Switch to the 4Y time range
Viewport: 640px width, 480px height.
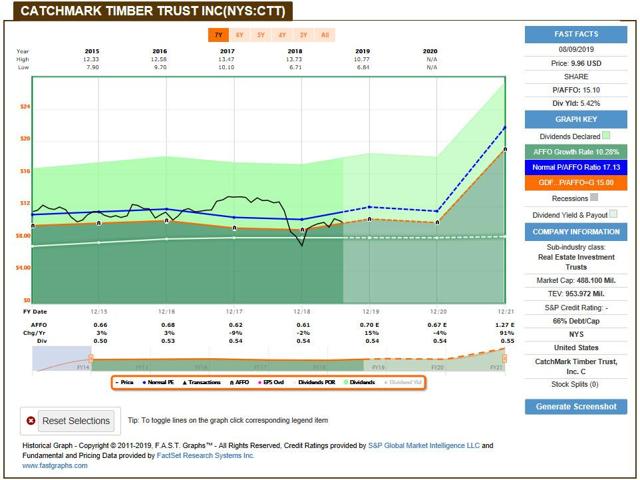[282, 35]
